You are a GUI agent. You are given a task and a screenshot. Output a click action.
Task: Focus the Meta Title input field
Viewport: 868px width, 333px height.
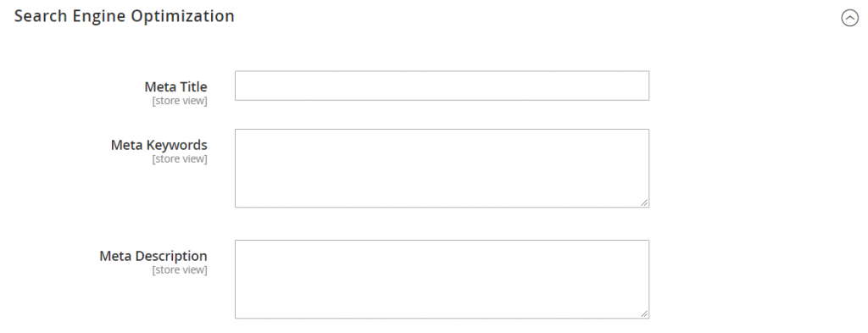pos(442,86)
